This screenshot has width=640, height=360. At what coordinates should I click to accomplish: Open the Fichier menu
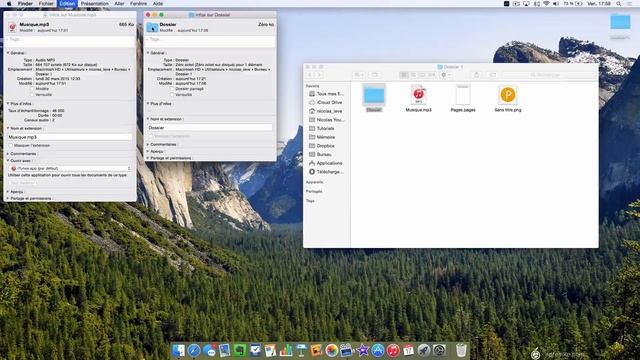point(46,4)
